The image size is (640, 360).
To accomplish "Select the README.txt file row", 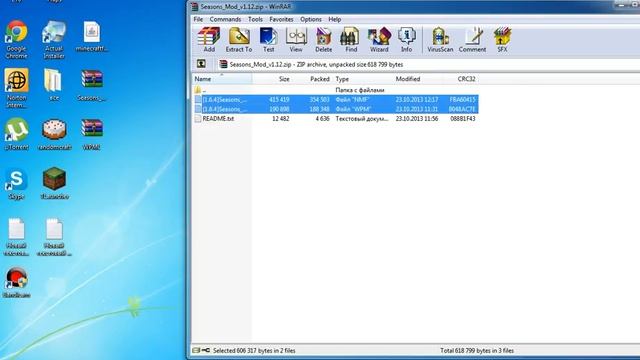I will point(335,118).
